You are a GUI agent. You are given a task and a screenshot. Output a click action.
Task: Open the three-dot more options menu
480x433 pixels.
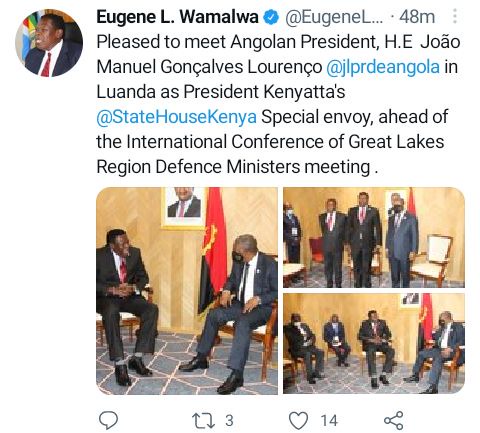tap(455, 16)
